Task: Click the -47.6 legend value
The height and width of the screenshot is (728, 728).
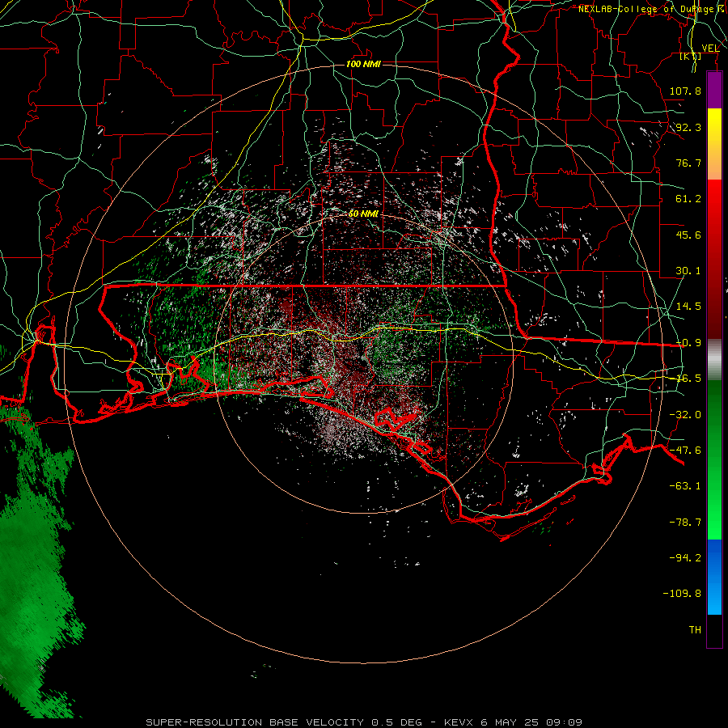Action: tap(685, 451)
